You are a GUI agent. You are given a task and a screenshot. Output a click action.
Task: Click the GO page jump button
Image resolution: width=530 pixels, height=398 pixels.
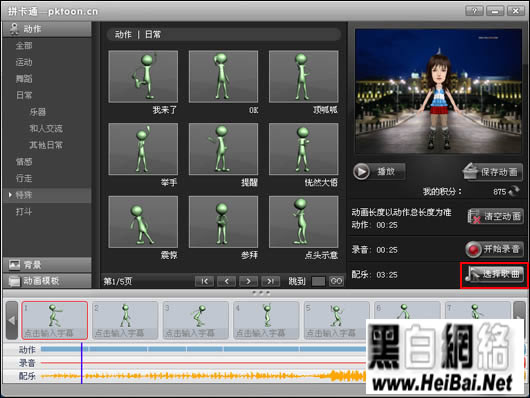pyautogui.click(x=336, y=281)
